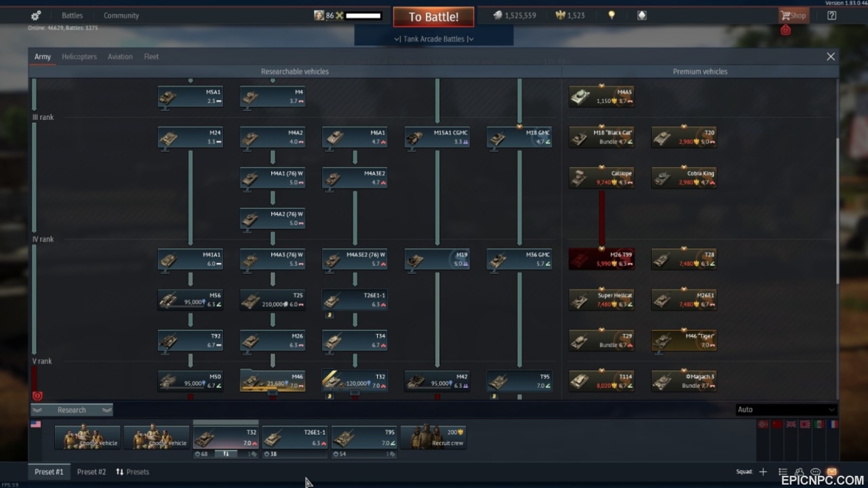The image size is (868, 488).
Task: Collapse Research panel with left chevron
Action: [37, 410]
